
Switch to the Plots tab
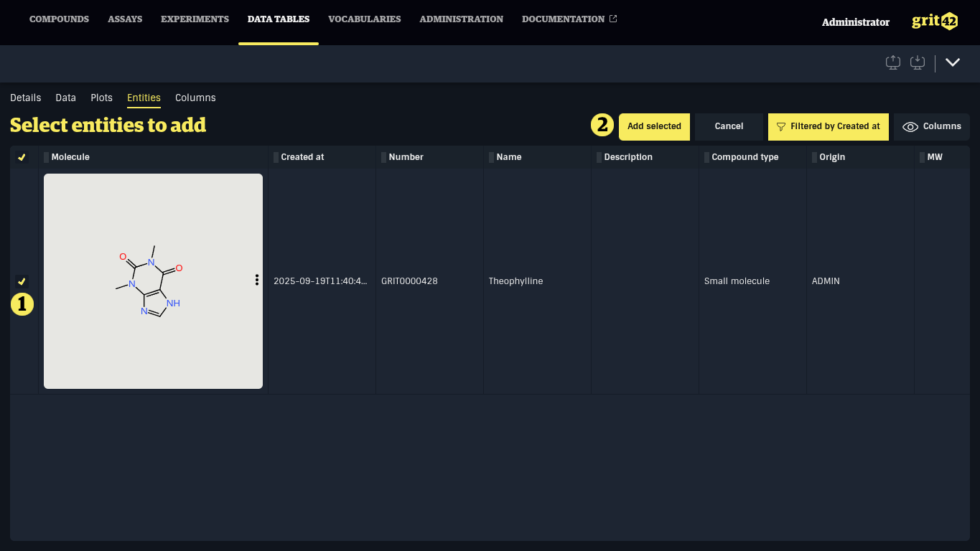101,98
